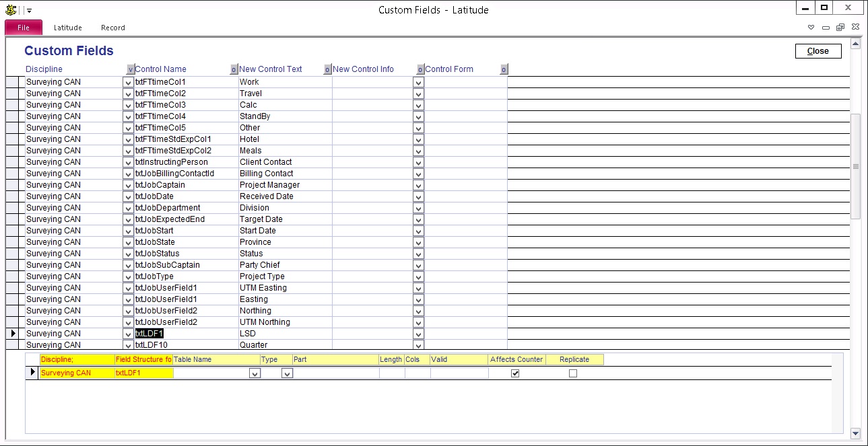
Task: Click the New Control Text column 'o' button
Action: pos(327,69)
